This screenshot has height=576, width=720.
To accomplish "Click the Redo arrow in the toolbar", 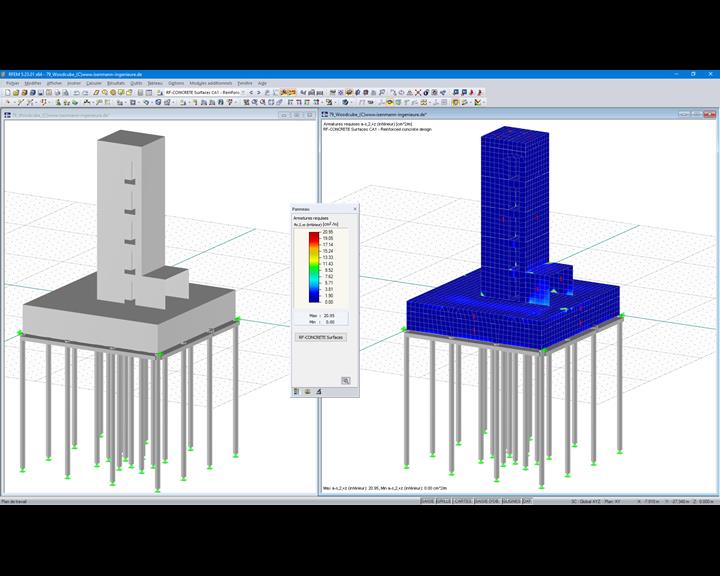I will tap(85, 92).
